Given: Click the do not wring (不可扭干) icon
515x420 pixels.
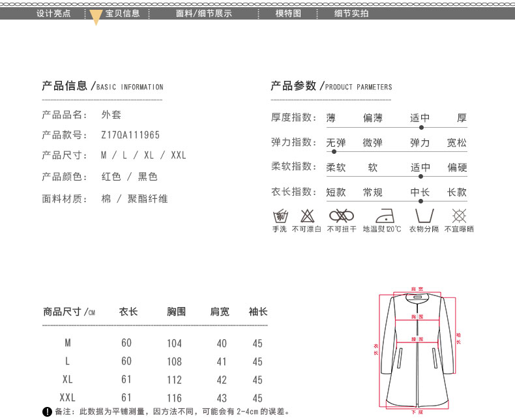Looking at the screenshot, I should pyautogui.click(x=341, y=216).
